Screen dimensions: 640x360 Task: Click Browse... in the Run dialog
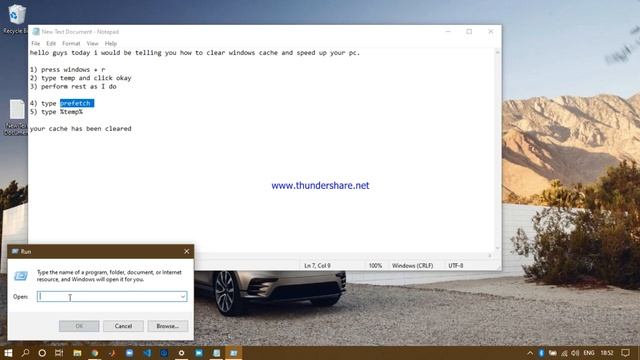pos(168,326)
